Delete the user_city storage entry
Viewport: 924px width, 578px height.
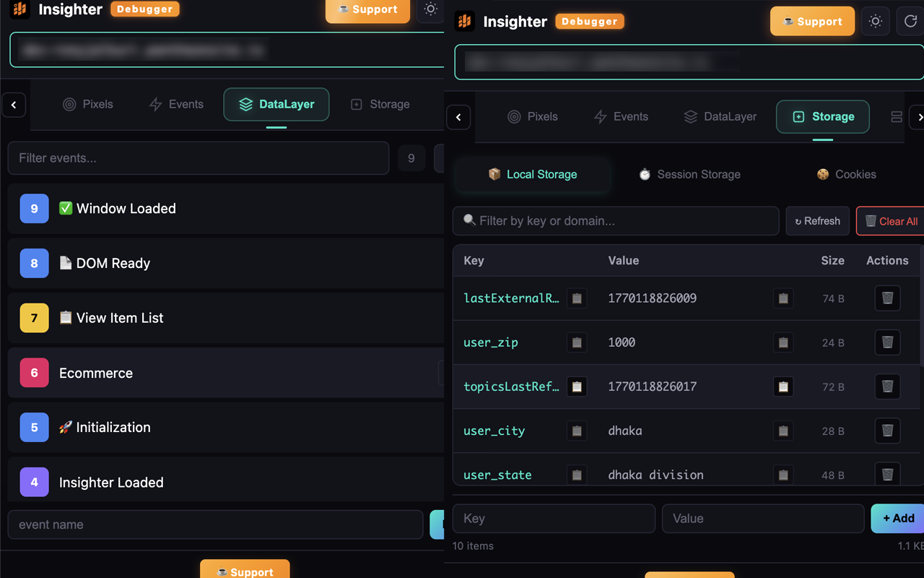(888, 431)
